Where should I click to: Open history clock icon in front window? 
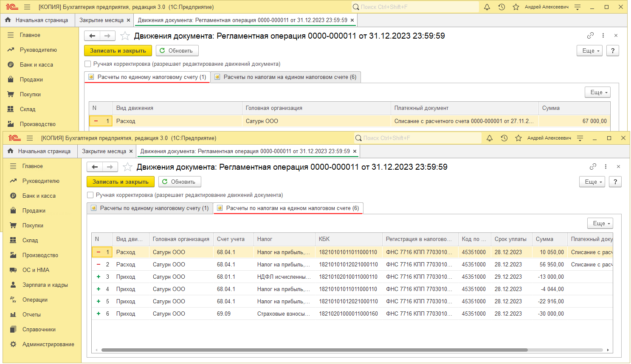pyautogui.click(x=504, y=138)
